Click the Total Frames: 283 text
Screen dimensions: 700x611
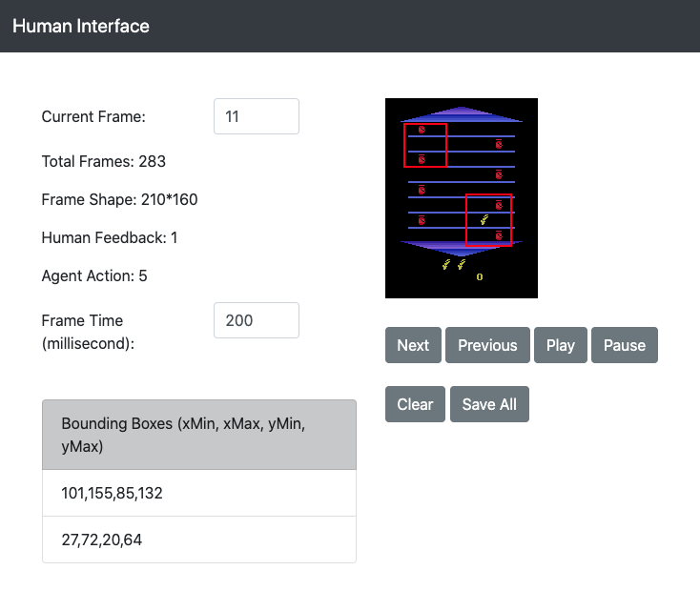(104, 161)
